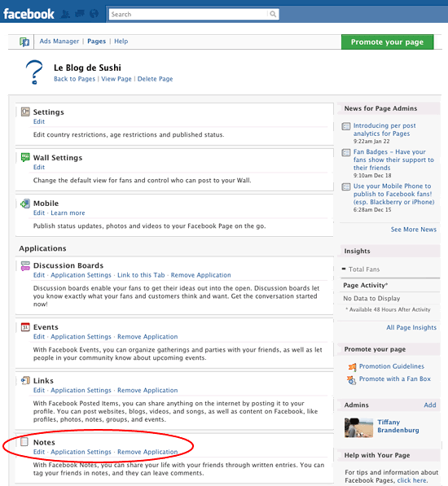Open Fan Badges news article
The width and height of the screenshot is (448, 486).
coord(393,160)
